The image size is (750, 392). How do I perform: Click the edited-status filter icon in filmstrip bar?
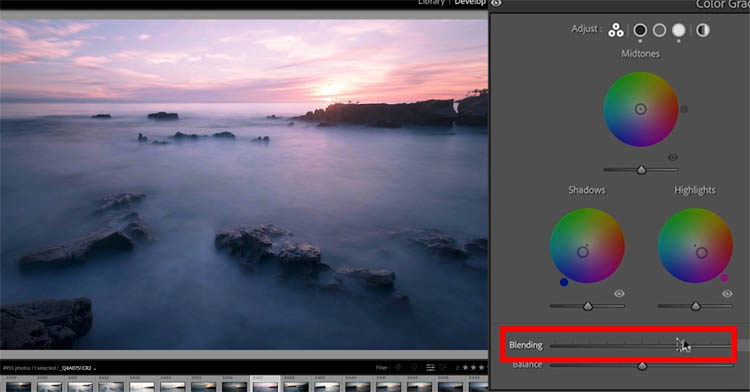(430, 367)
